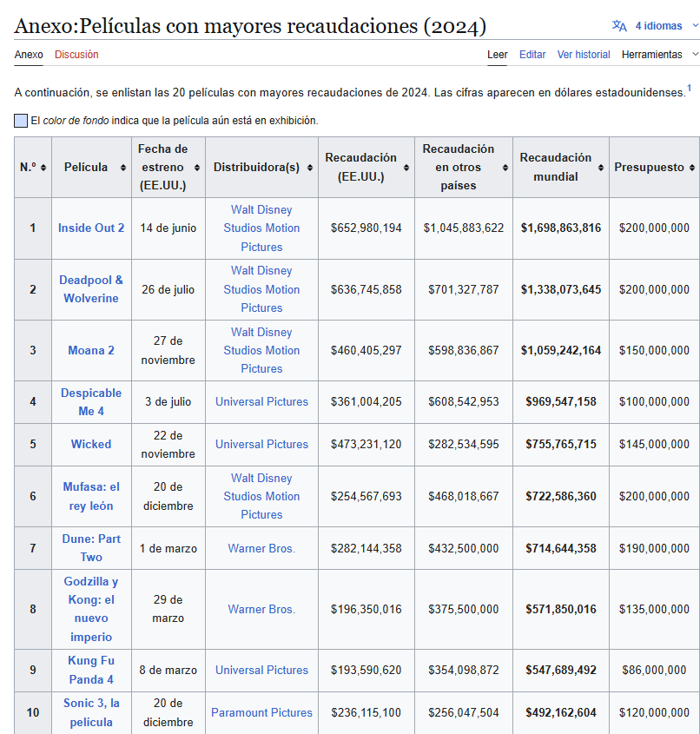
Task: Open the Discusión tab
Action: pos(76,55)
